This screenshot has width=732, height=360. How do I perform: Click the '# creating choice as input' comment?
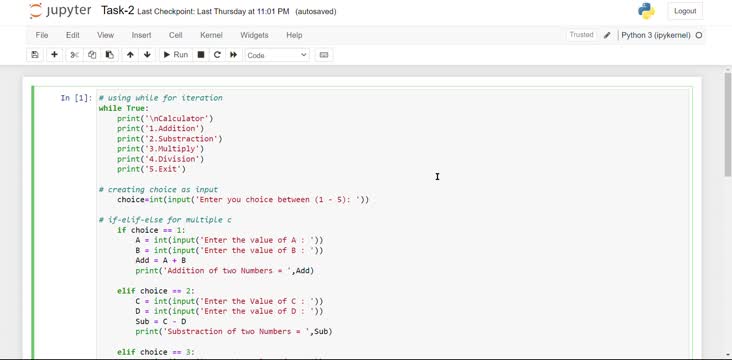pos(158,190)
